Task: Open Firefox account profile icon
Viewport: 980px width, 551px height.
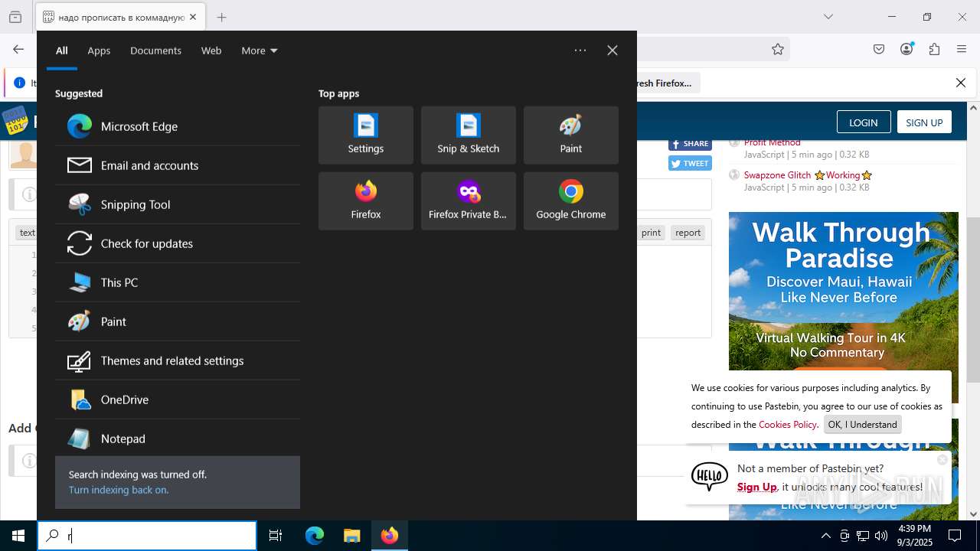Action: coord(907,49)
